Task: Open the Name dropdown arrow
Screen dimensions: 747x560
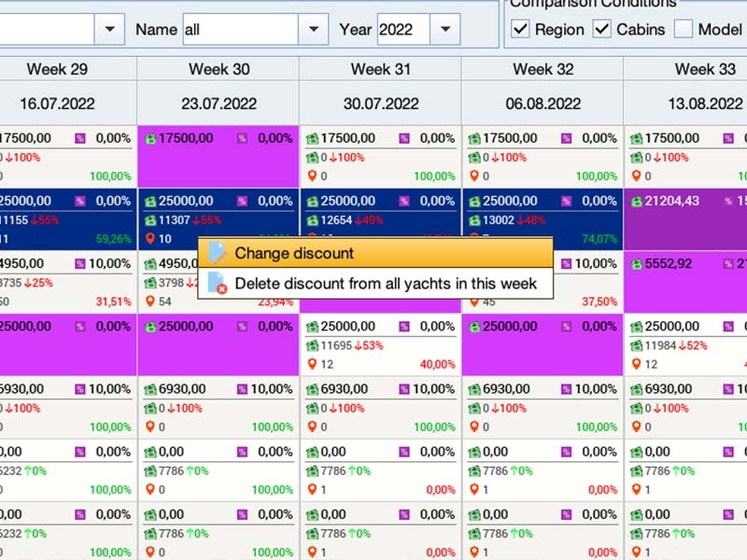Action: 313,29
